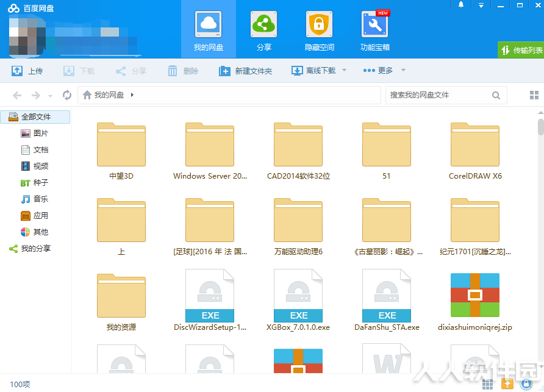Click the blurred user avatar

pyautogui.click(x=27, y=37)
